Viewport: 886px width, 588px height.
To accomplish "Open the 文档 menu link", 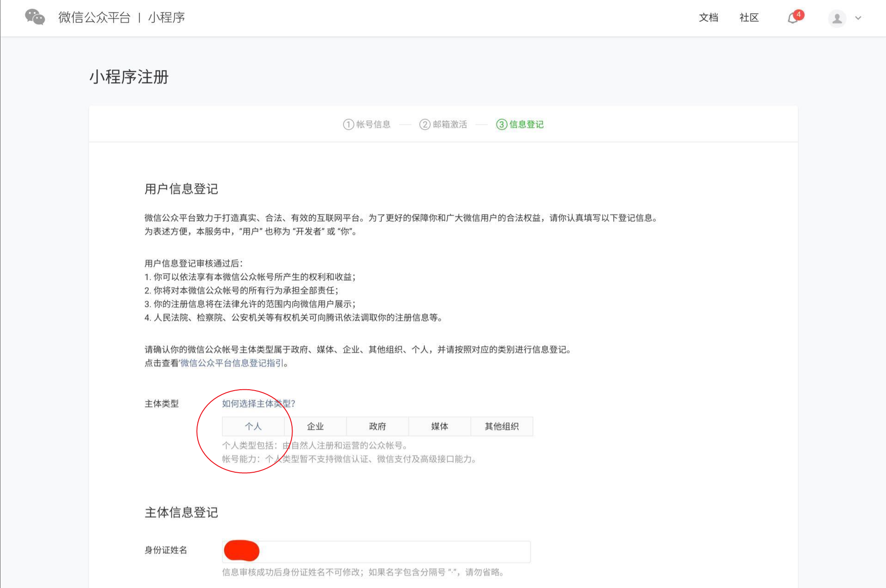I will pyautogui.click(x=708, y=18).
